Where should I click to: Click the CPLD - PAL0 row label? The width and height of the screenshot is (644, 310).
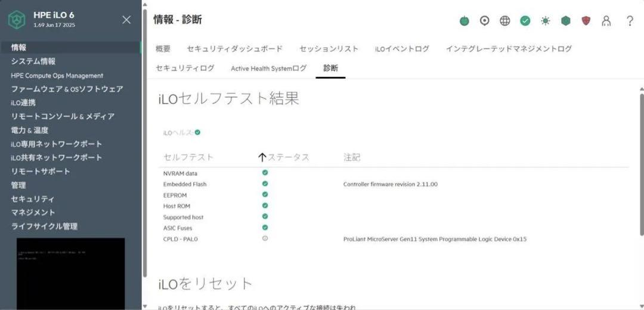tap(180, 238)
